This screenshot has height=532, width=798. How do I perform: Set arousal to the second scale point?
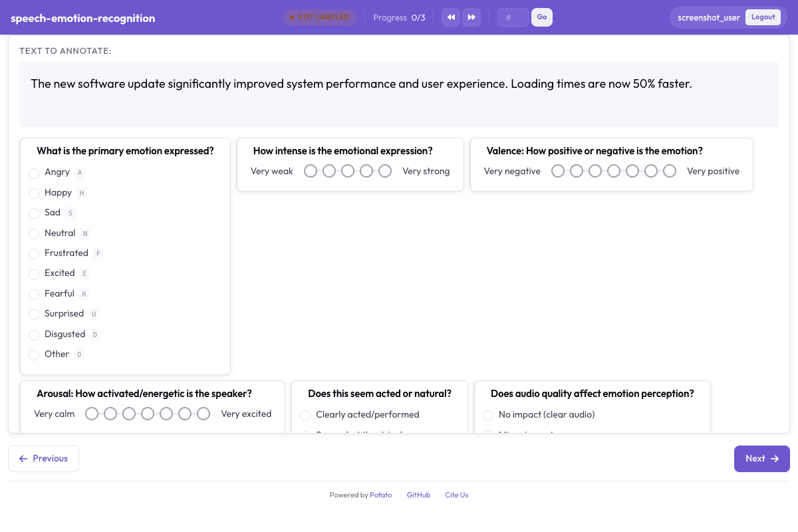point(110,414)
